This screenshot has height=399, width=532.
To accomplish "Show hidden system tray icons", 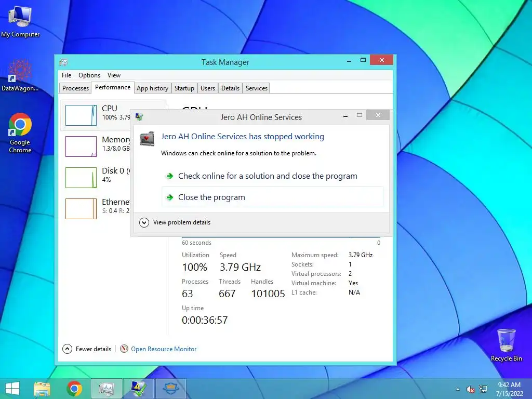I will point(458,389).
